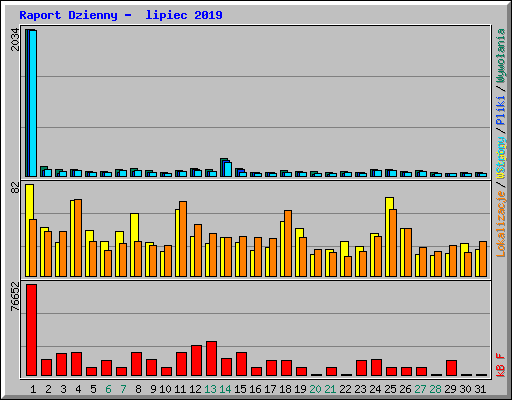Click the green day 6 axis label
512x400 pixels.
(x=108, y=389)
